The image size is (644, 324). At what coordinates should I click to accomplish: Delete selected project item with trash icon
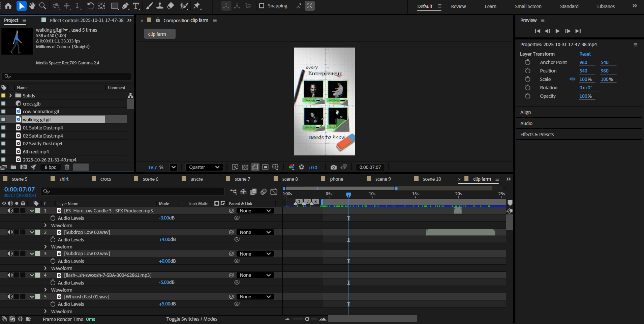pos(67,167)
